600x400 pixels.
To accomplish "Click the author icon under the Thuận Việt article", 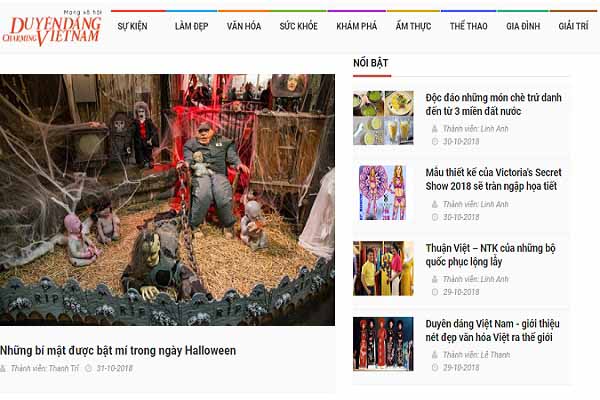I will point(435,279).
